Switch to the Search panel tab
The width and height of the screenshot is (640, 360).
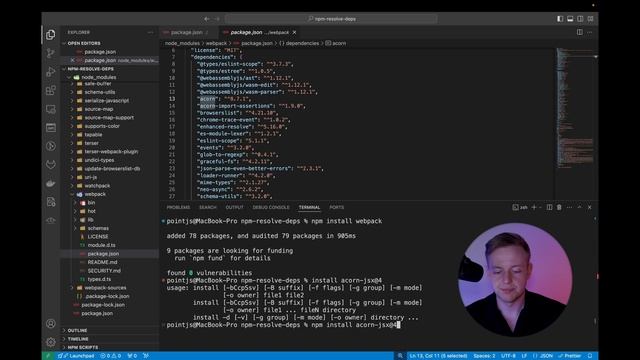pos(208,207)
